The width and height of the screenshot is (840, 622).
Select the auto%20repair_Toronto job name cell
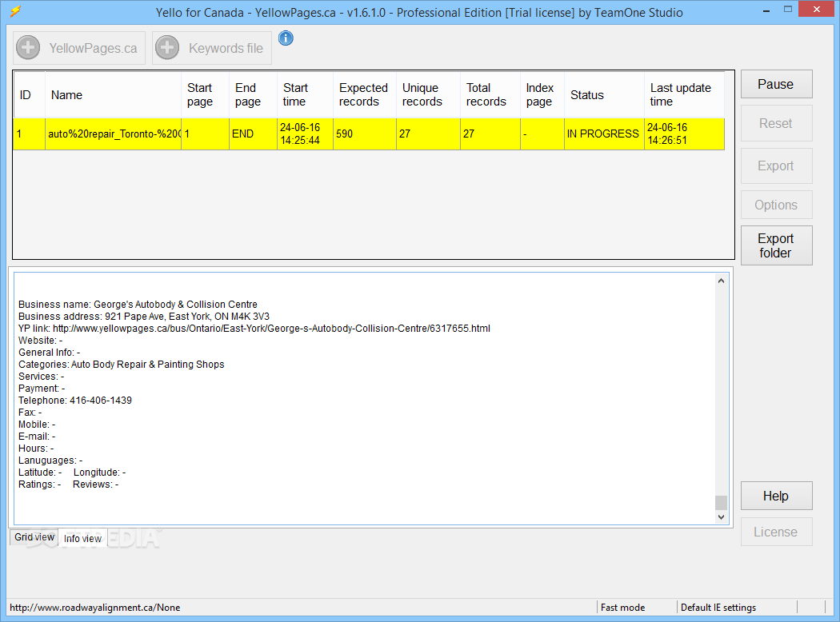(x=113, y=134)
